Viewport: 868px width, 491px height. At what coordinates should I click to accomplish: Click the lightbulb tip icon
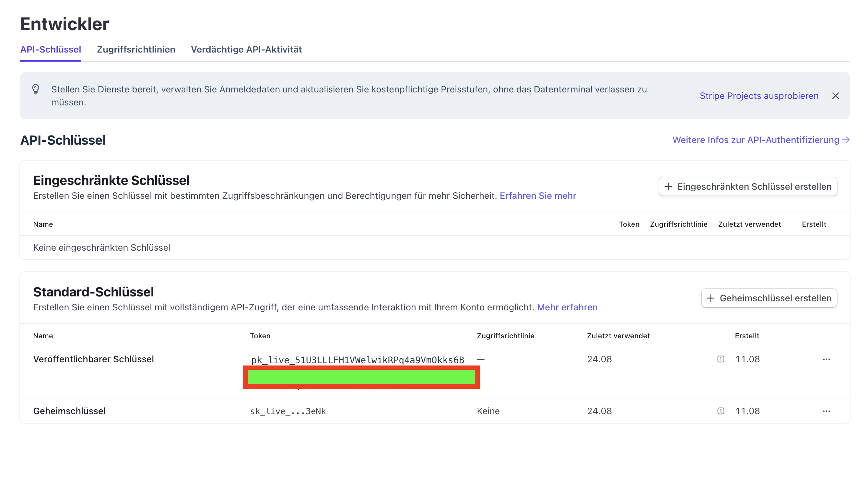tap(36, 90)
